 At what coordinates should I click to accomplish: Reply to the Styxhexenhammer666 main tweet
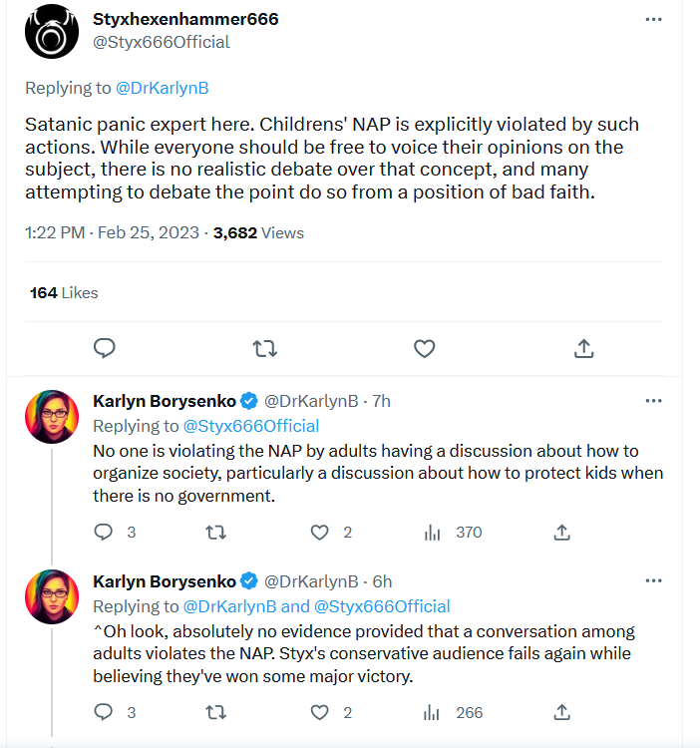coord(105,348)
